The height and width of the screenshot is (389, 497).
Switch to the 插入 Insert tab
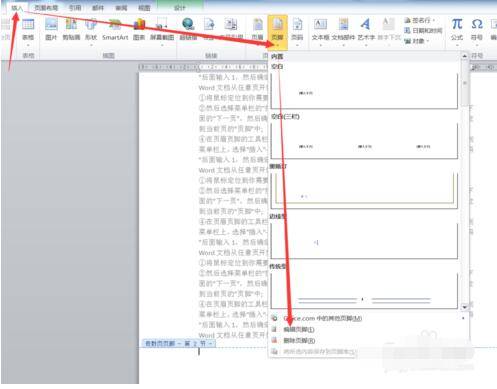[x=17, y=7]
